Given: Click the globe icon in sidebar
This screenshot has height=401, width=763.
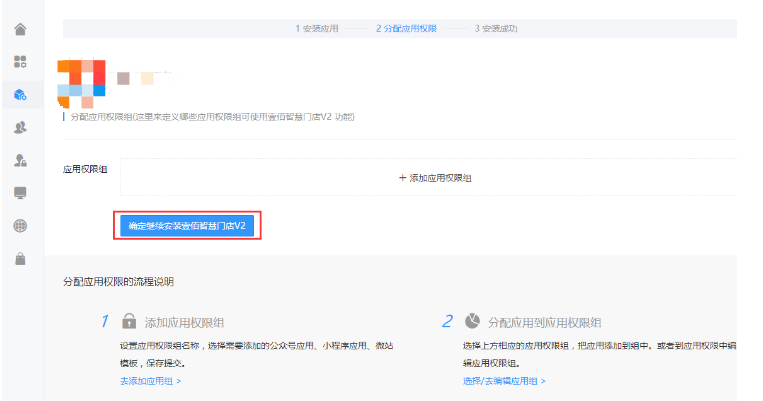Looking at the screenshot, I should (x=20, y=226).
